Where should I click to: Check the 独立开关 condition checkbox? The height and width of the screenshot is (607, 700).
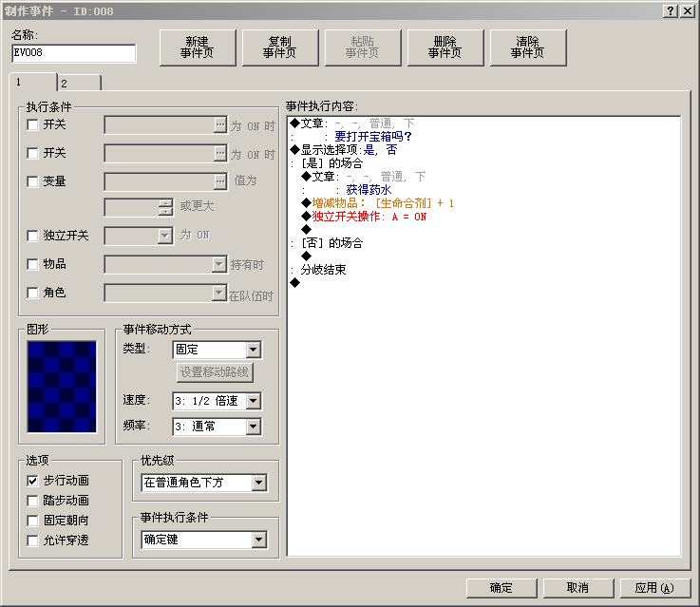pyautogui.click(x=32, y=236)
